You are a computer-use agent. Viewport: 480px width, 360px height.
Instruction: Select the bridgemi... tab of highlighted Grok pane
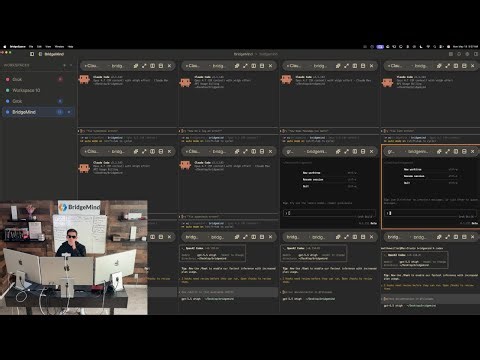click(x=418, y=151)
